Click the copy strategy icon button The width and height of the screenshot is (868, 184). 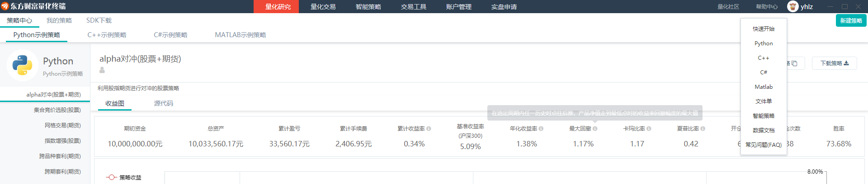click(x=795, y=63)
